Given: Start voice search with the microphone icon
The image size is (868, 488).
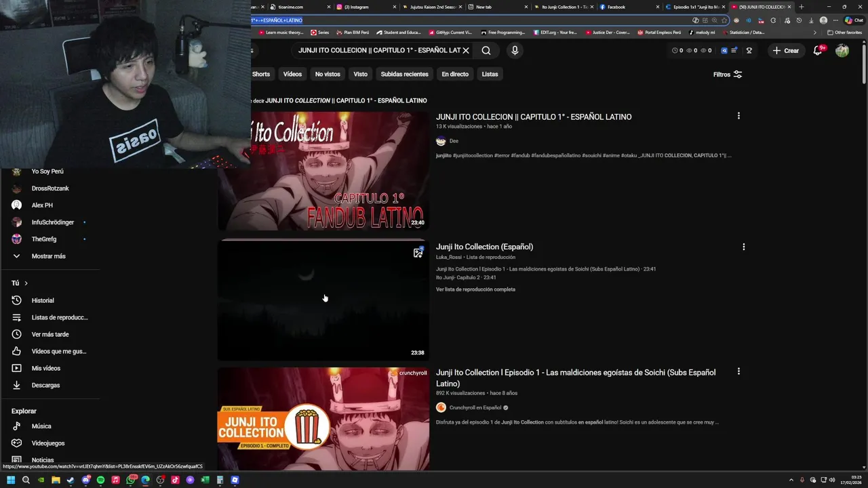Looking at the screenshot, I should (x=515, y=50).
